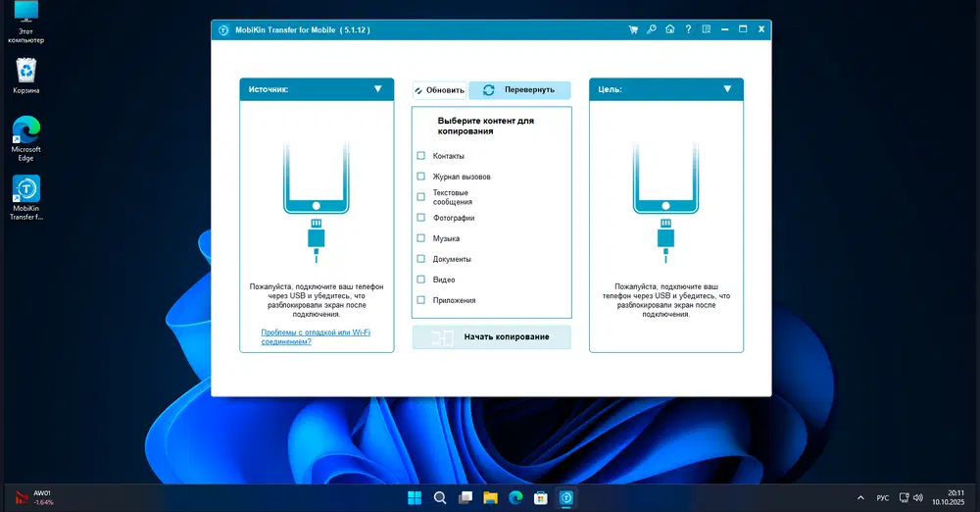Open Task View on taskbar
The height and width of the screenshot is (512, 980).
[x=465, y=497]
